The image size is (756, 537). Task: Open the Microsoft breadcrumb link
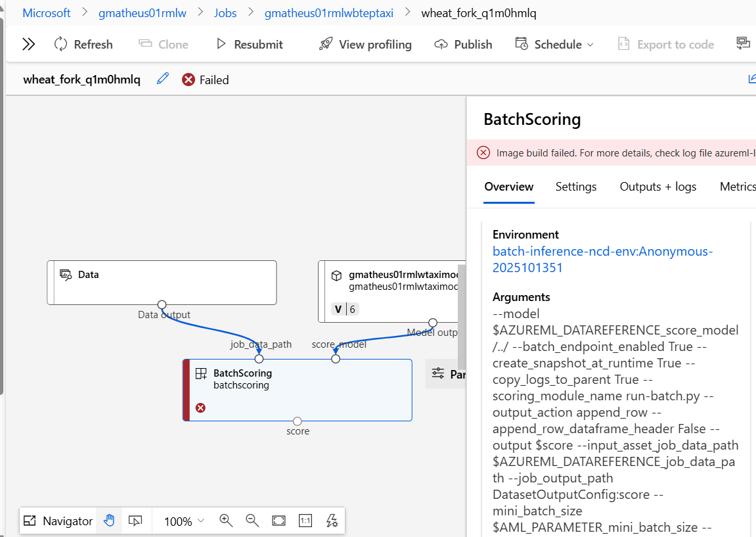46,13
